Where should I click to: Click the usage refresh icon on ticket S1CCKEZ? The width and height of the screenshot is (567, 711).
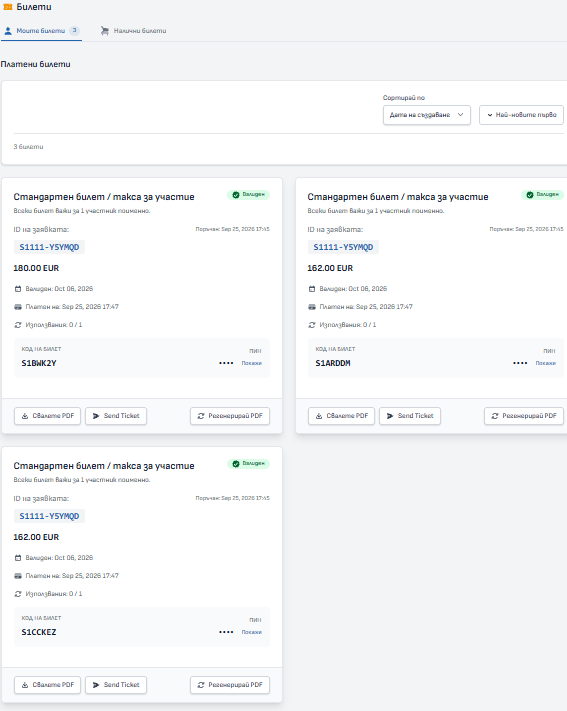(18, 594)
